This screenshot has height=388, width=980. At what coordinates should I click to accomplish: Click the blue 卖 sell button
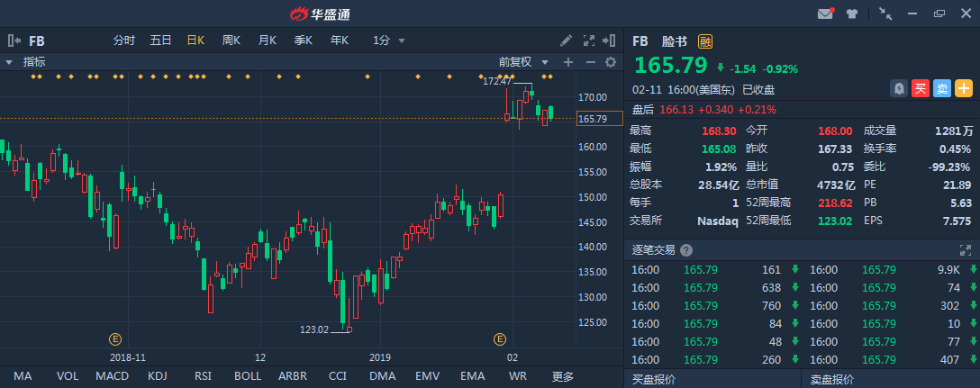941,88
